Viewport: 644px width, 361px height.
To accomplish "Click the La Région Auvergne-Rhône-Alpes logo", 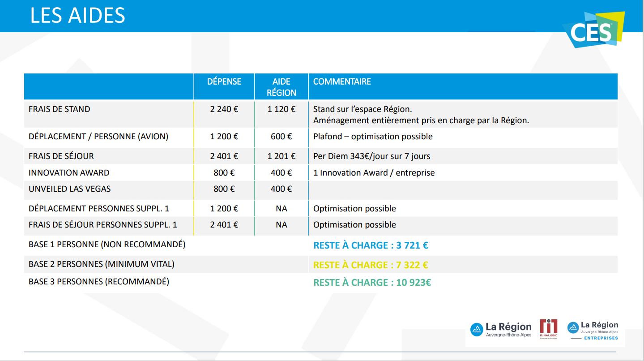I will [501, 330].
